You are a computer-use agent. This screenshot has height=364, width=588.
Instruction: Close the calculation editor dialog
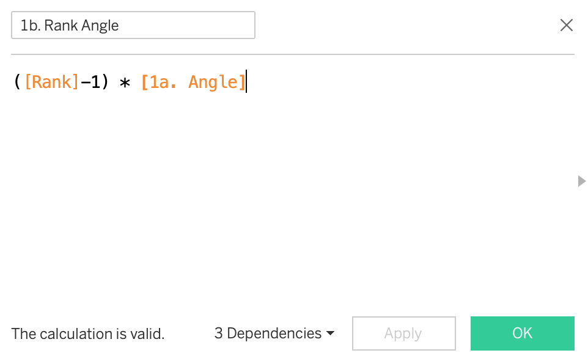point(567,25)
